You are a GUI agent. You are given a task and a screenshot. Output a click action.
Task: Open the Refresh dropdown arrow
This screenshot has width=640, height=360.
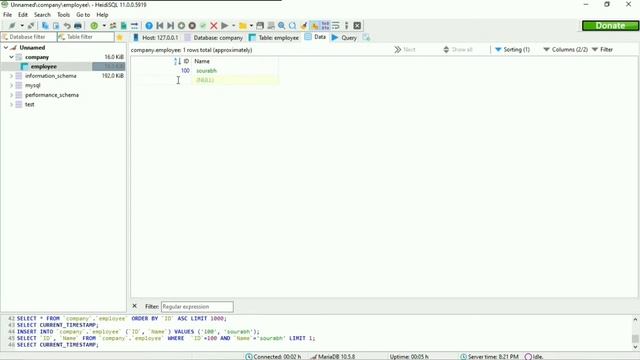pyautogui.click(x=104, y=26)
